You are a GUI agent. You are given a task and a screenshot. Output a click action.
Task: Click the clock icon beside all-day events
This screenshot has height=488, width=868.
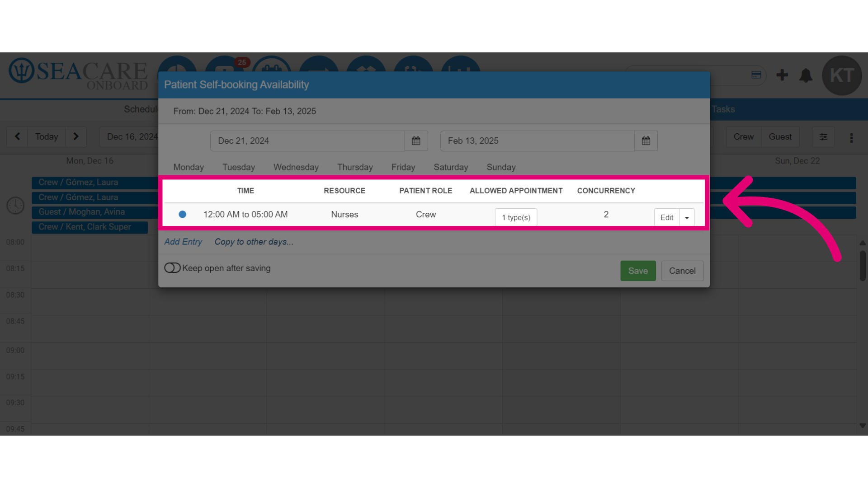[15, 206]
